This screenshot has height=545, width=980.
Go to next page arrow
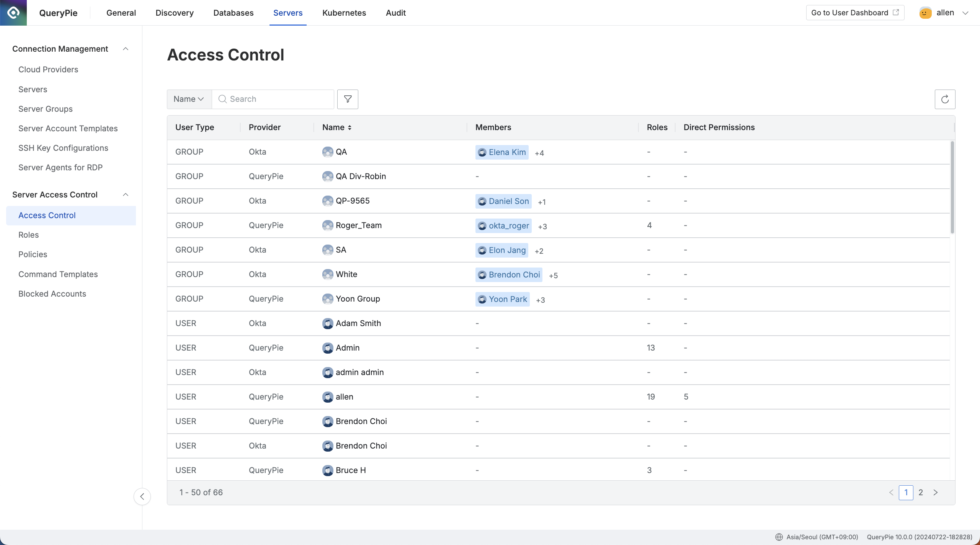tap(936, 493)
